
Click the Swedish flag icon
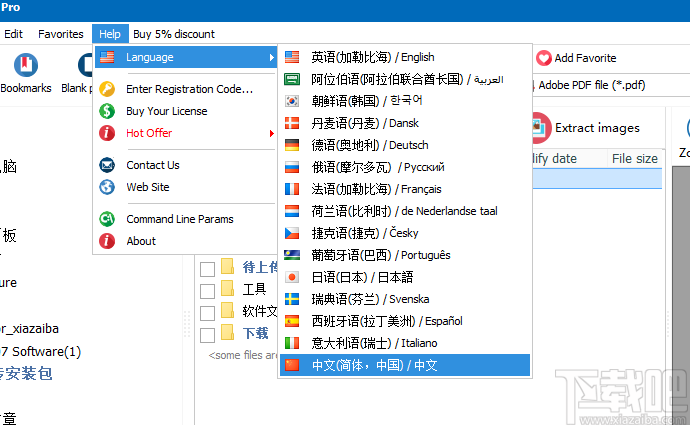[292, 299]
